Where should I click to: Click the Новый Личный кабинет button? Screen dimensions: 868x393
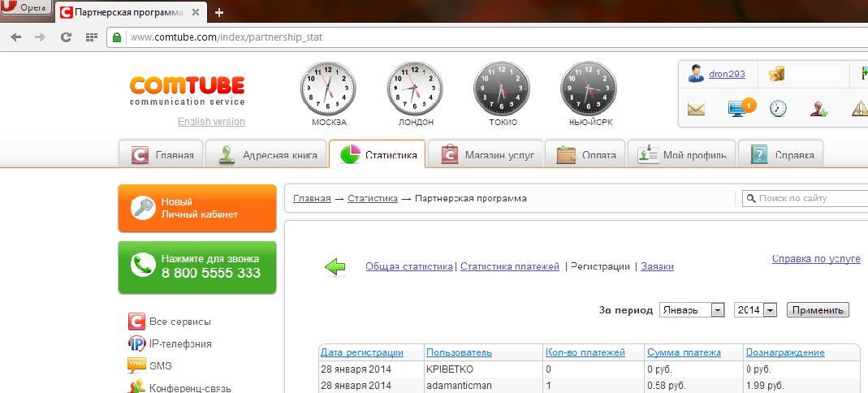coord(197,208)
